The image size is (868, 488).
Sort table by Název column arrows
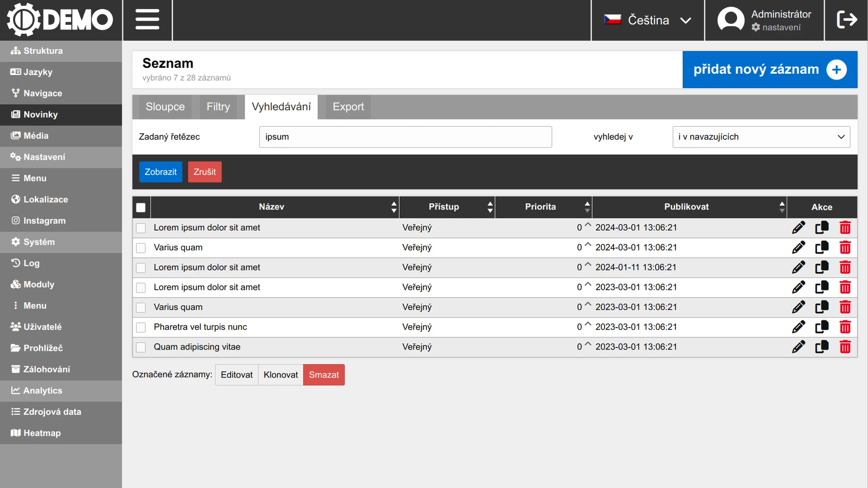[394, 207]
